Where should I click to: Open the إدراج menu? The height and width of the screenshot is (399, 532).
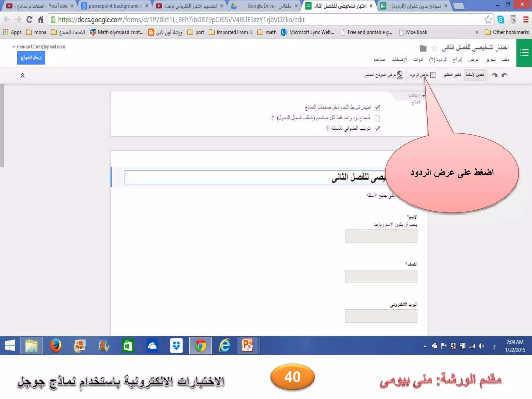[x=457, y=59]
